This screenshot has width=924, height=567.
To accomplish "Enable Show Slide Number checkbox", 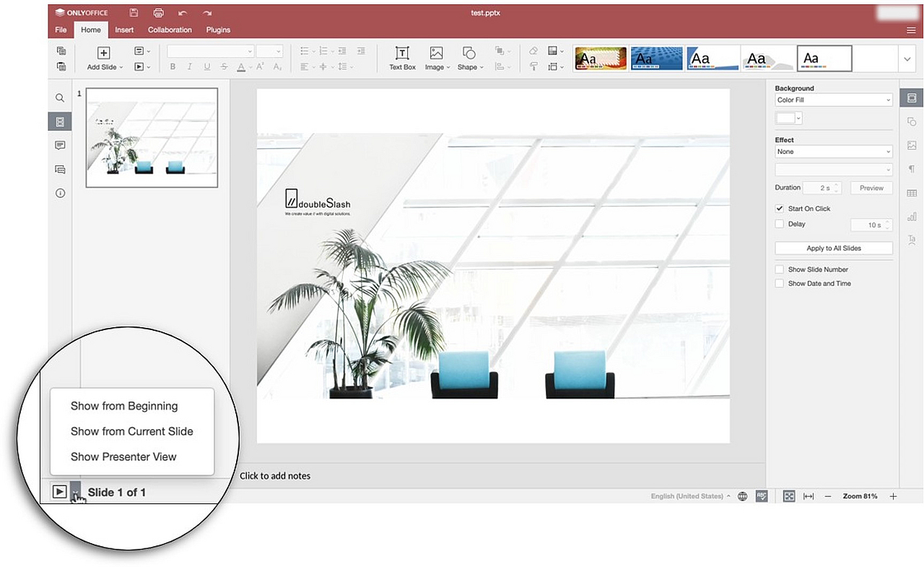I will (x=780, y=269).
